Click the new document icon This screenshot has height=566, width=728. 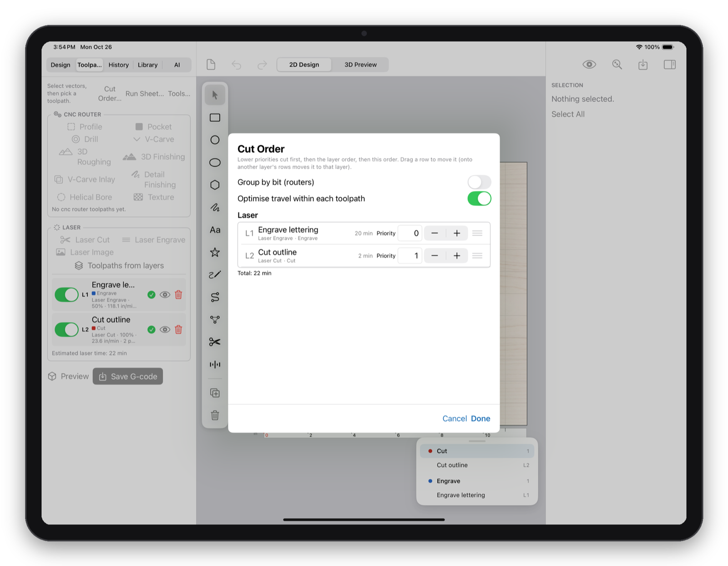pos(211,65)
